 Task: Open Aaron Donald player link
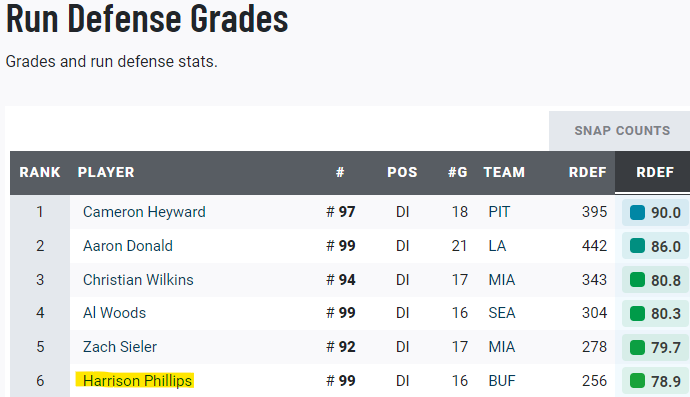point(128,246)
